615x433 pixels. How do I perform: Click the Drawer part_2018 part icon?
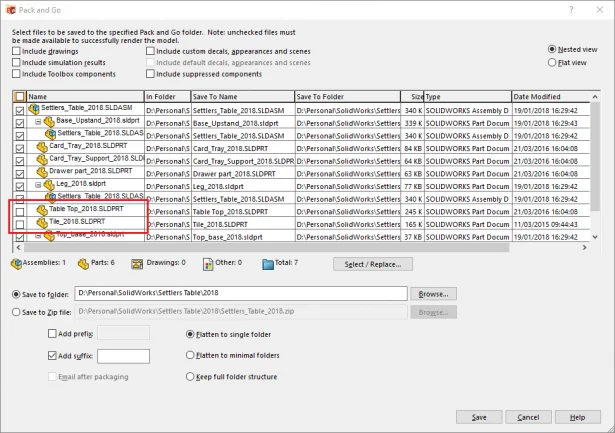click(x=42, y=172)
